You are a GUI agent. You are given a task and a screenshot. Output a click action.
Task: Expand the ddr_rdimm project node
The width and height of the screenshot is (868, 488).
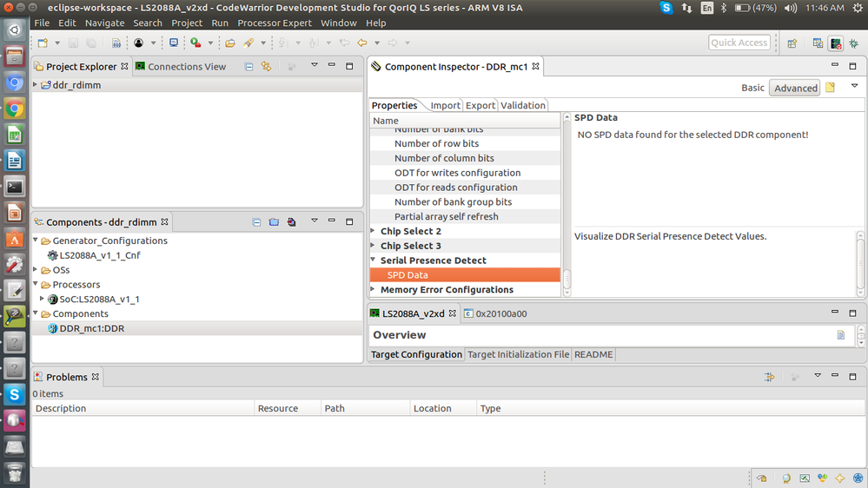(36, 84)
